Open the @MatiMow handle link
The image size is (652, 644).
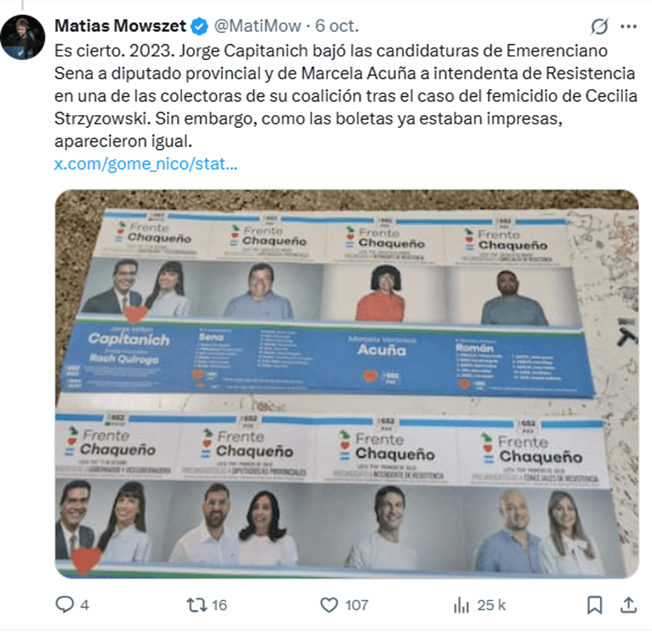[257, 26]
